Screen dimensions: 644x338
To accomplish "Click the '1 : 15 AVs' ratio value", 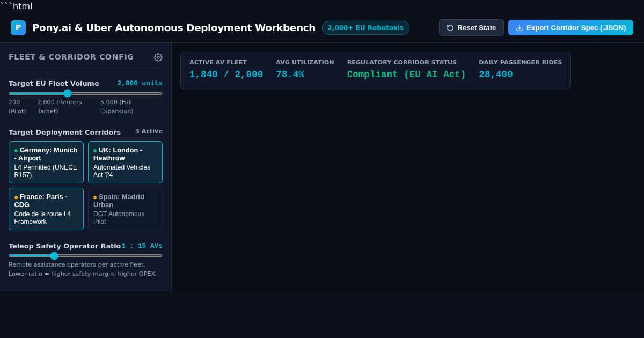I will (142, 246).
